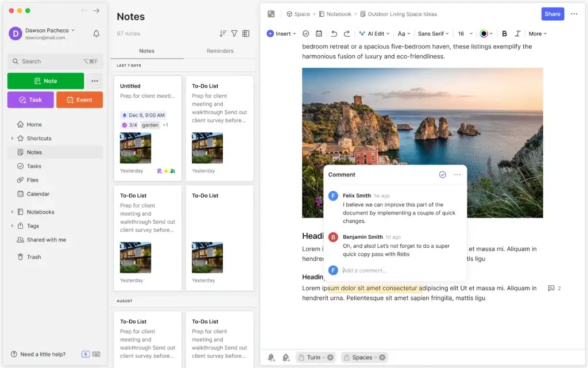Expand the Notebooks section
This screenshot has width=588, height=368.
click(x=12, y=212)
